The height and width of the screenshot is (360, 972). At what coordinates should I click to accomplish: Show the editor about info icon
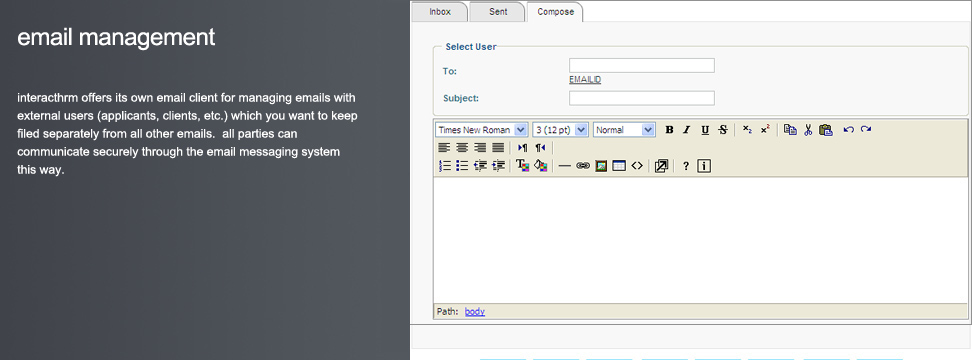(x=704, y=166)
